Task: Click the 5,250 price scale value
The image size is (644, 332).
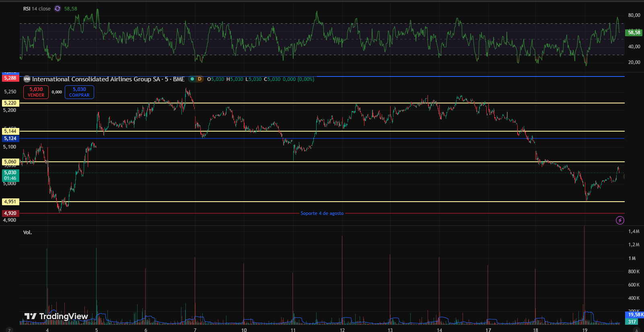Action: [x=10, y=92]
